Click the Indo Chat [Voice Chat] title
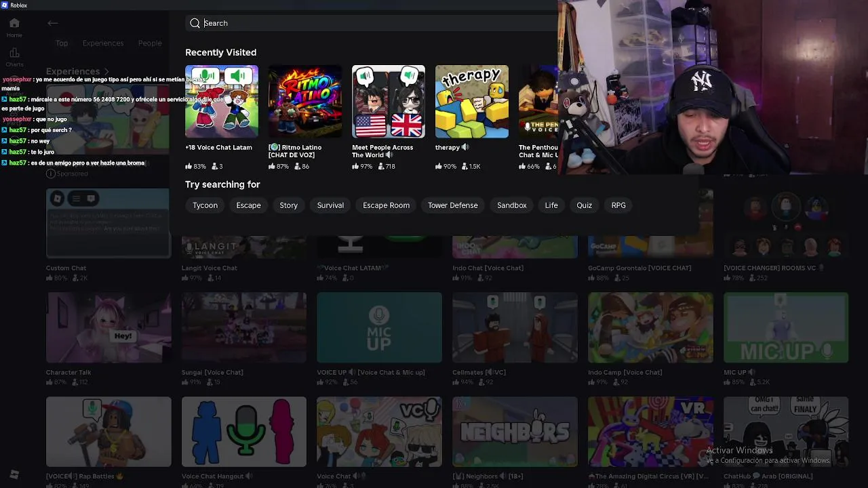The image size is (868, 488). (x=488, y=268)
